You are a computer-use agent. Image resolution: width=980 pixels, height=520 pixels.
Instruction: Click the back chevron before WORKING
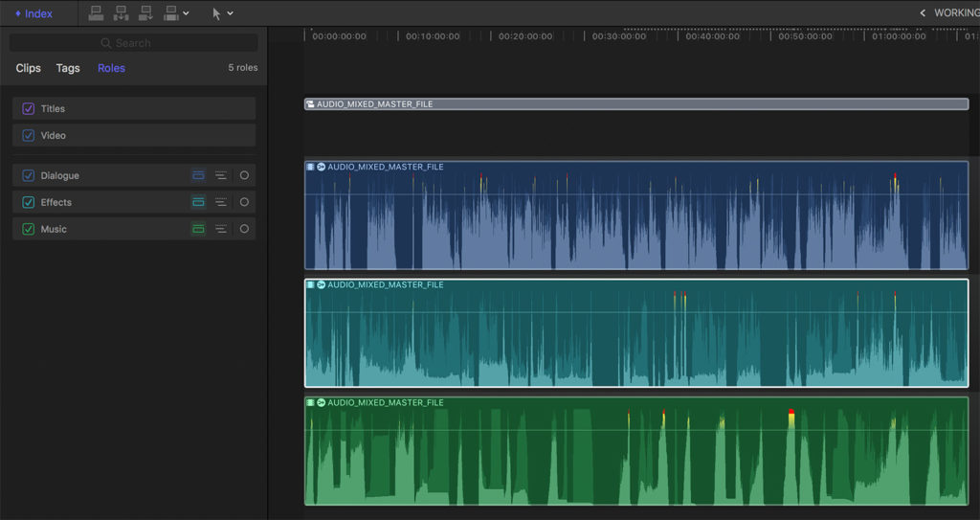coord(923,13)
